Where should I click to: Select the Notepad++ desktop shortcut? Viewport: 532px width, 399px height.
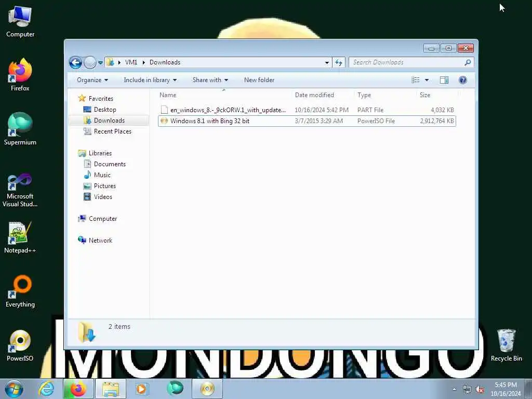pos(20,237)
